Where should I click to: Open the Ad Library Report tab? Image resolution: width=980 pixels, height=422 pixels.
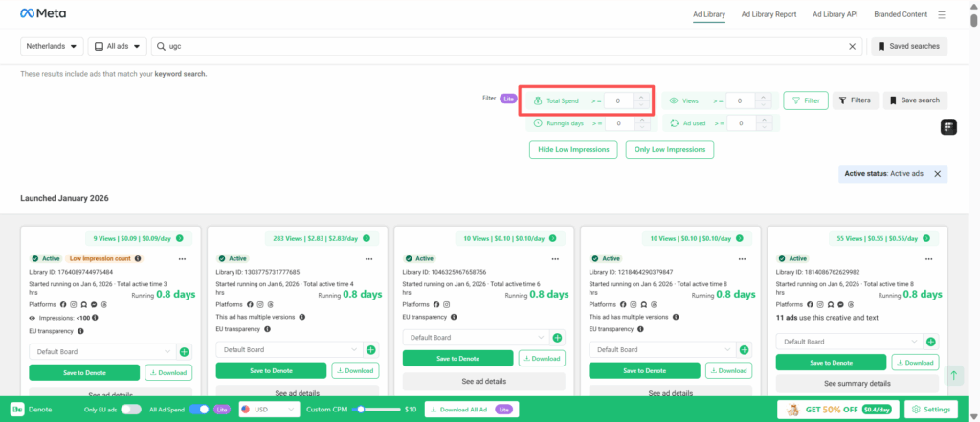click(x=768, y=14)
